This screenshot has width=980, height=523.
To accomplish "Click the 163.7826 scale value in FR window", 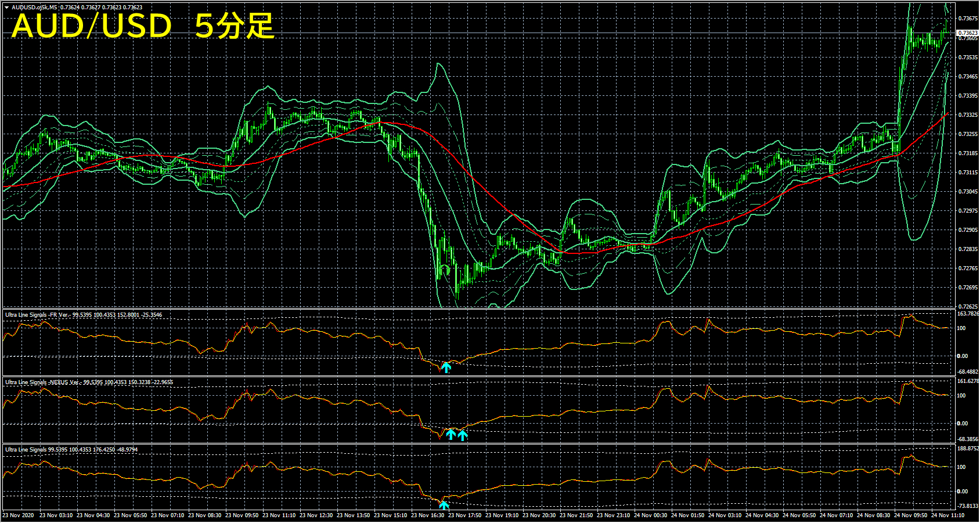I will tap(968, 314).
